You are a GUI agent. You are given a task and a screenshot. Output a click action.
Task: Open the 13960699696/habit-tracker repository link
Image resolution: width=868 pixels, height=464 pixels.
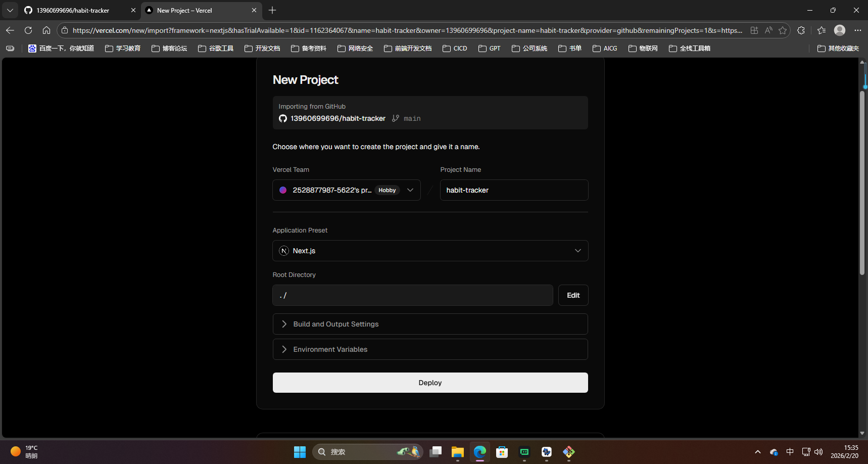337,118
